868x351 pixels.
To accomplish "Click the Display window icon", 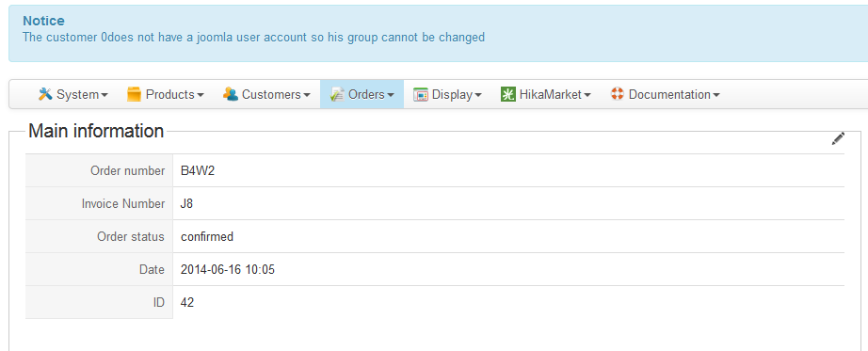I will [421, 95].
